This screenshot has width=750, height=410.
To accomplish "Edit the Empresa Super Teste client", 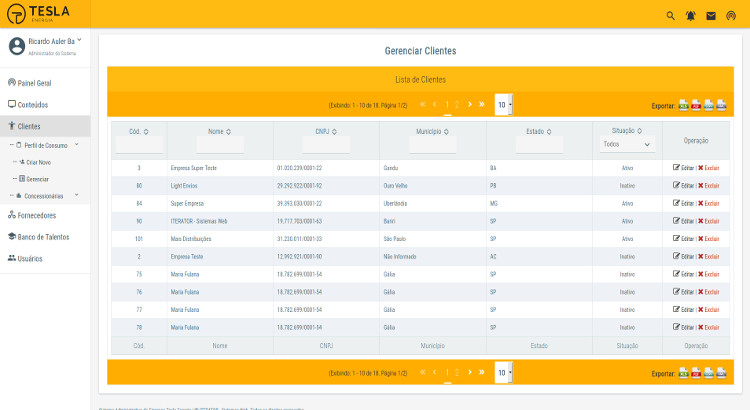I will (x=683, y=168).
